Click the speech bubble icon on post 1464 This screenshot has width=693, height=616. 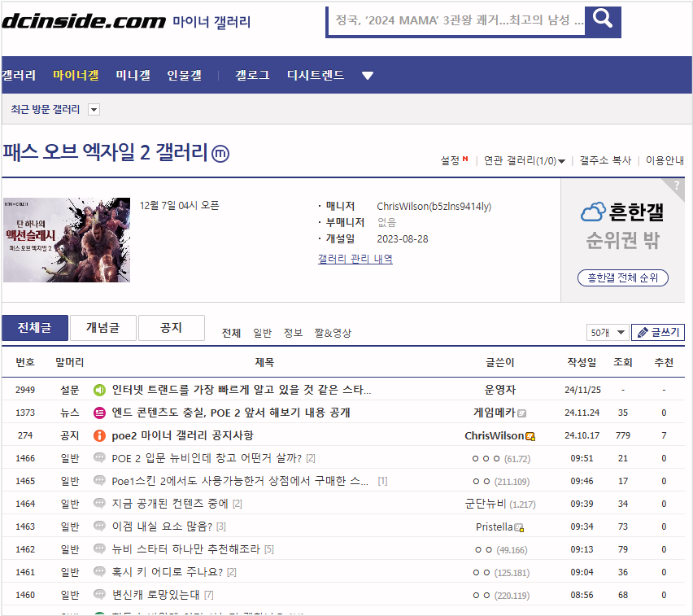coord(99,503)
